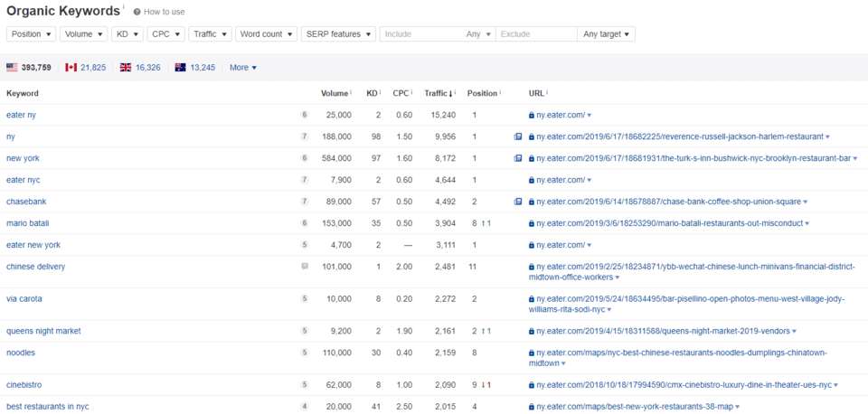Click the Exclude keywords input field

[x=535, y=34]
